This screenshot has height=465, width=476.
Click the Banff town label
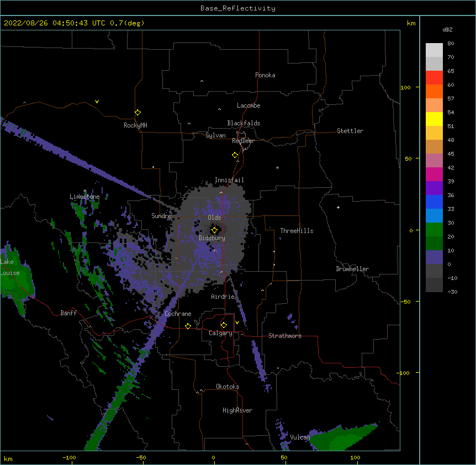click(x=68, y=313)
